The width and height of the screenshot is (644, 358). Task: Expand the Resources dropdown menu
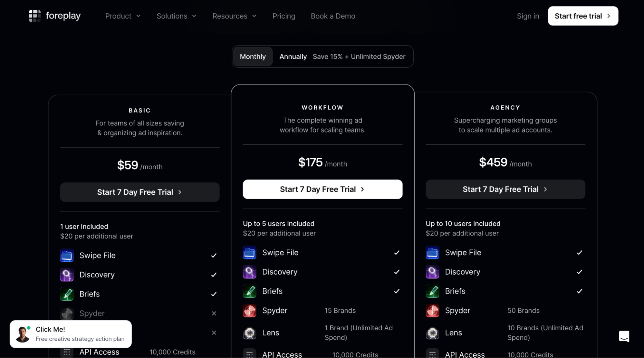coord(234,16)
